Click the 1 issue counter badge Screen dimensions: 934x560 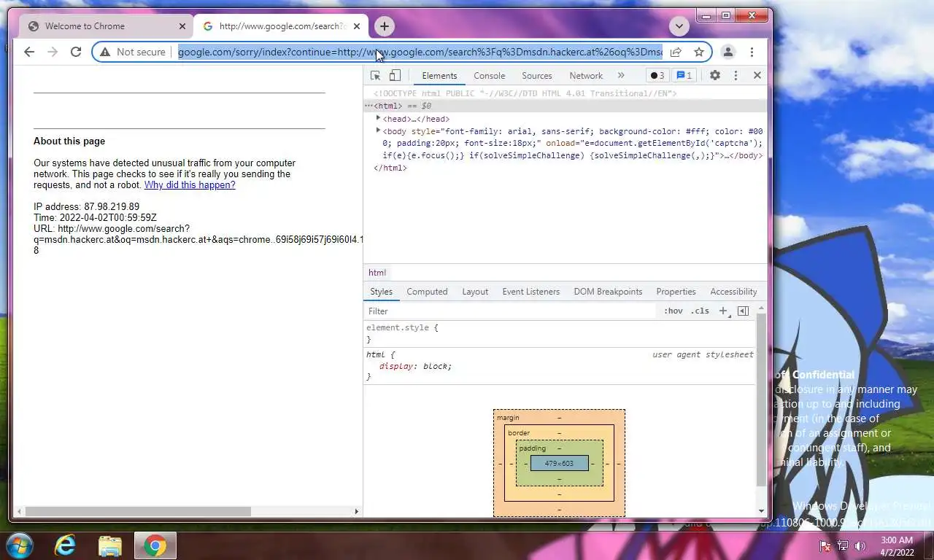(x=683, y=75)
